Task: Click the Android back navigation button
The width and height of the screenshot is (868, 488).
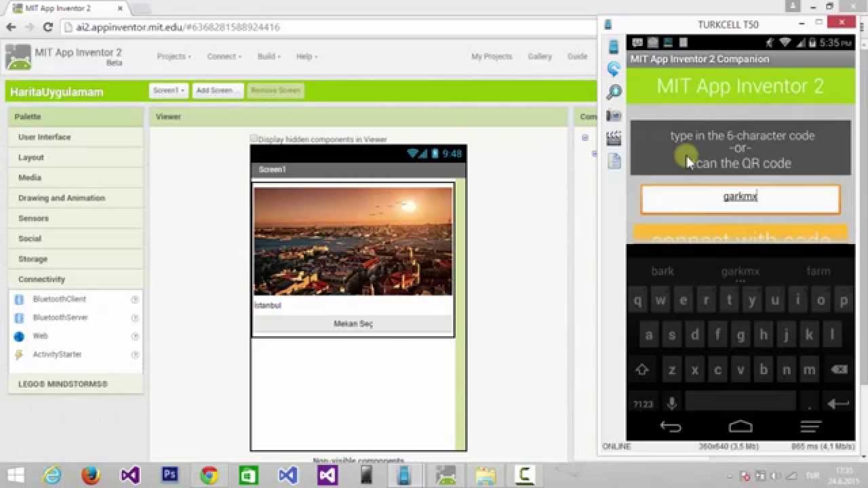Action: [671, 427]
